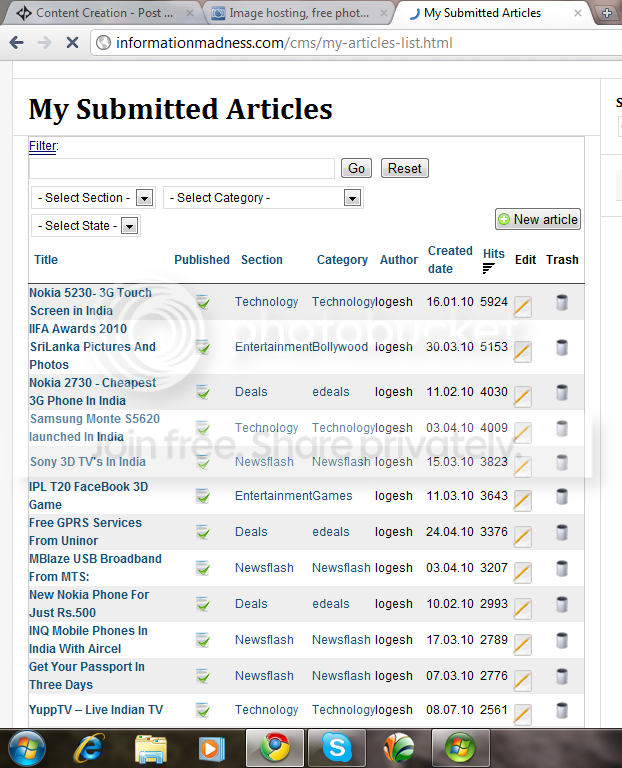Trash the IIFA Awards 2010 article

click(562, 347)
